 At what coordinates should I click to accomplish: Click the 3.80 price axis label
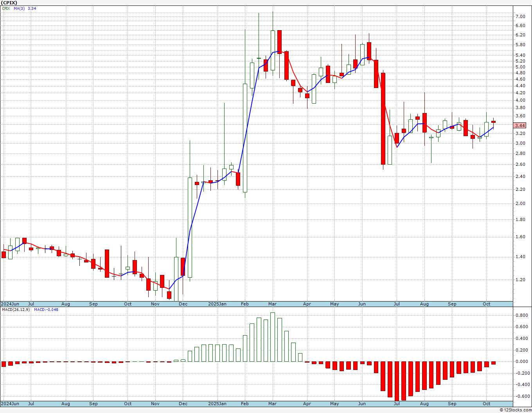[520, 108]
